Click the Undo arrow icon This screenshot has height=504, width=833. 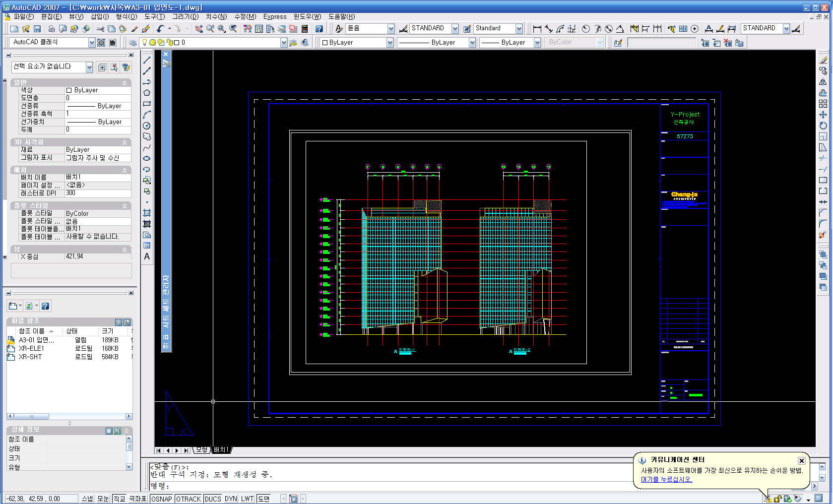coord(160,29)
